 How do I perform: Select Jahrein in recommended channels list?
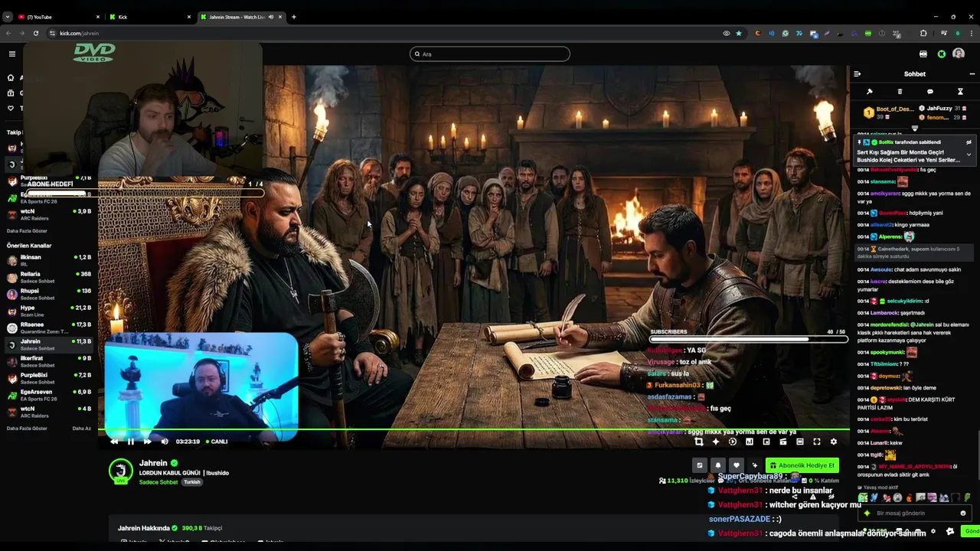pyautogui.click(x=49, y=344)
